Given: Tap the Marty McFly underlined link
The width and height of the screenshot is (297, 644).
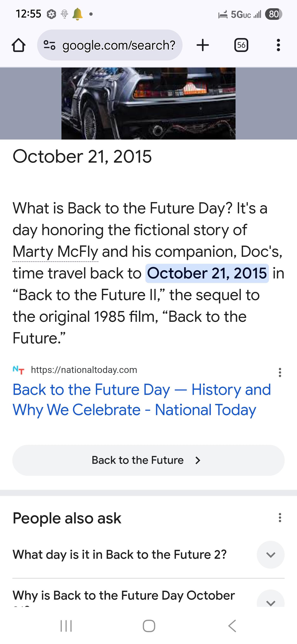Looking at the screenshot, I should tap(55, 251).
